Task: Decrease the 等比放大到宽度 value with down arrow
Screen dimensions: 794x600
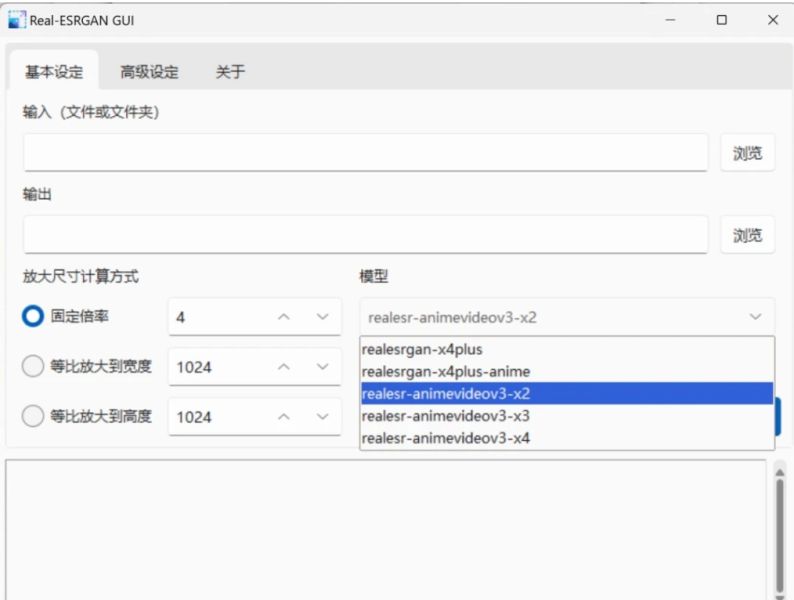Action: tap(323, 367)
